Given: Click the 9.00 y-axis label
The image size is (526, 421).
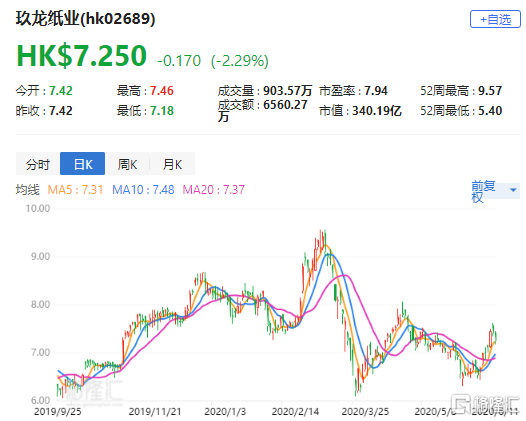Looking at the screenshot, I should [x=41, y=257].
